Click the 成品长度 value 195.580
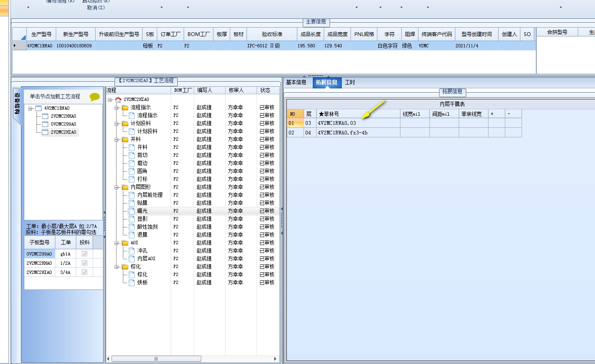Screen dimensions: 595x364 coord(310,46)
